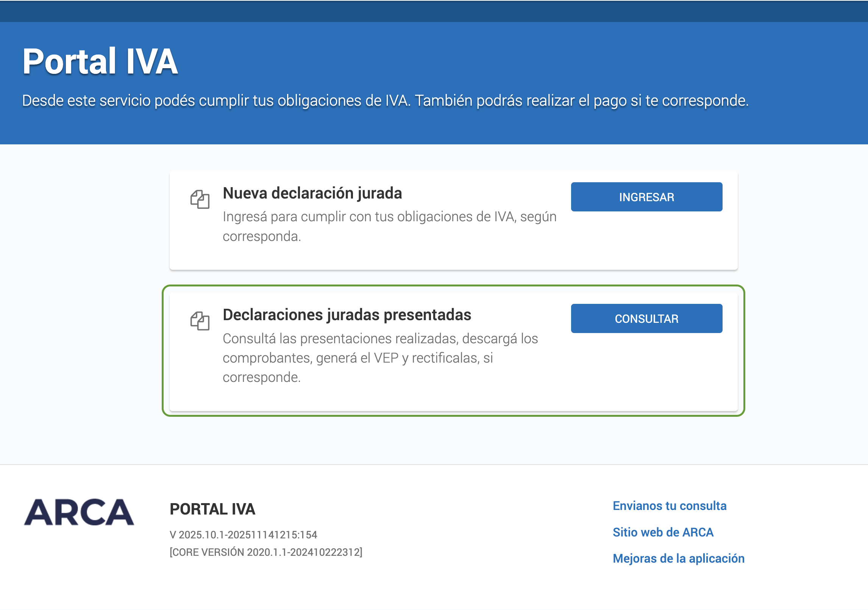Select the Nueva declaración jurada heading
The image size is (868, 610).
(312, 193)
